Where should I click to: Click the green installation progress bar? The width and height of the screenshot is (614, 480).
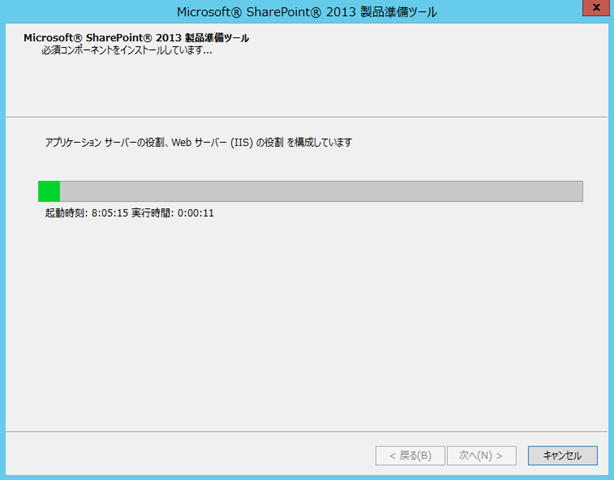(310, 191)
